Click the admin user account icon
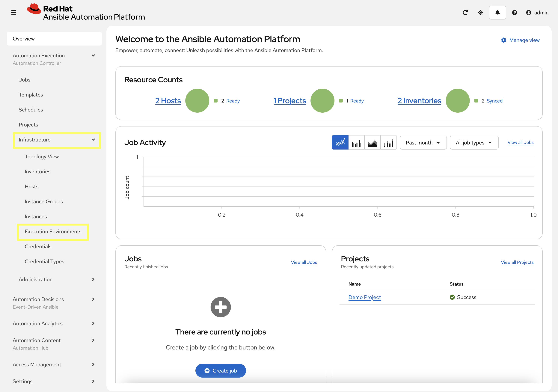The width and height of the screenshot is (558, 392). [x=529, y=12]
